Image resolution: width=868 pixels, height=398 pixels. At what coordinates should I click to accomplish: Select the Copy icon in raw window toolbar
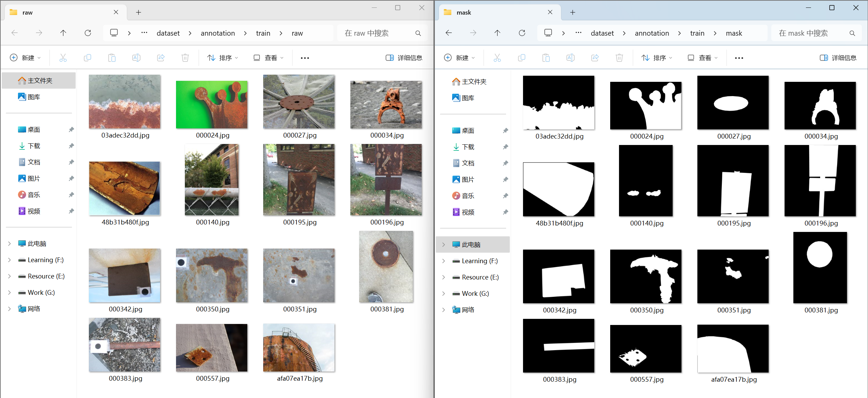[x=88, y=57]
